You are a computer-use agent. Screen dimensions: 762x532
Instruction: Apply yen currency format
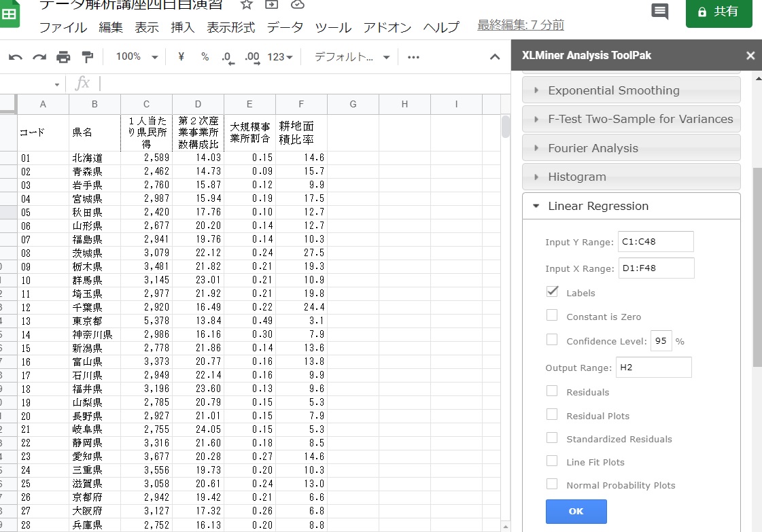(x=181, y=57)
